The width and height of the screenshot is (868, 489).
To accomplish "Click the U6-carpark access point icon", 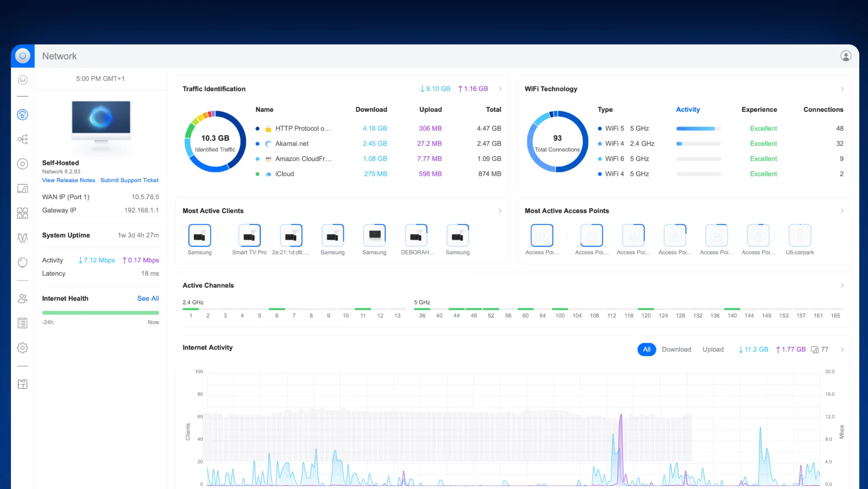I will tap(800, 235).
